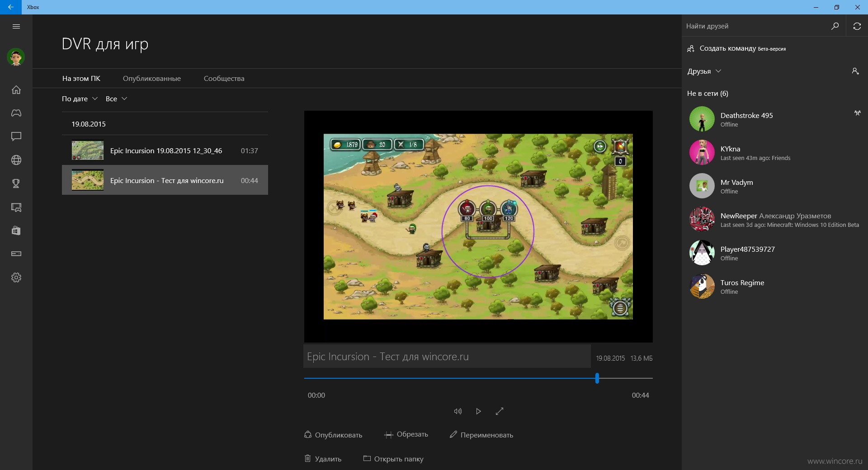
Task: Open My Games controller icon
Action: (16, 113)
